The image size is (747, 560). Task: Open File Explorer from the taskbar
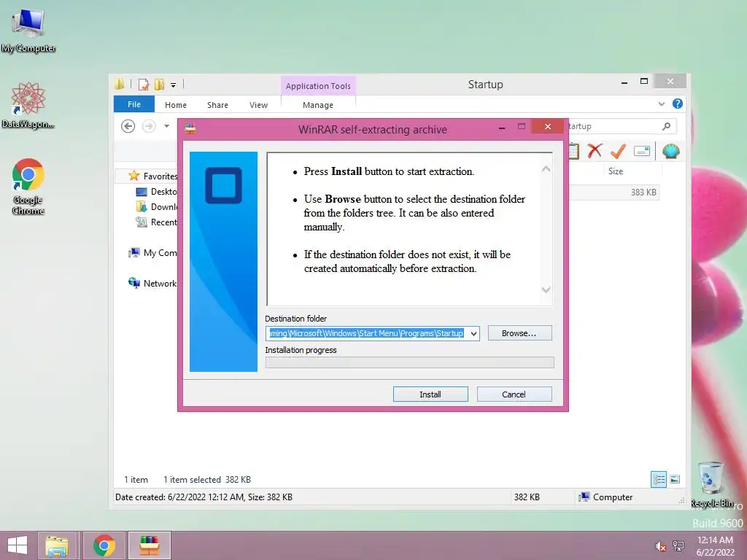[57, 545]
